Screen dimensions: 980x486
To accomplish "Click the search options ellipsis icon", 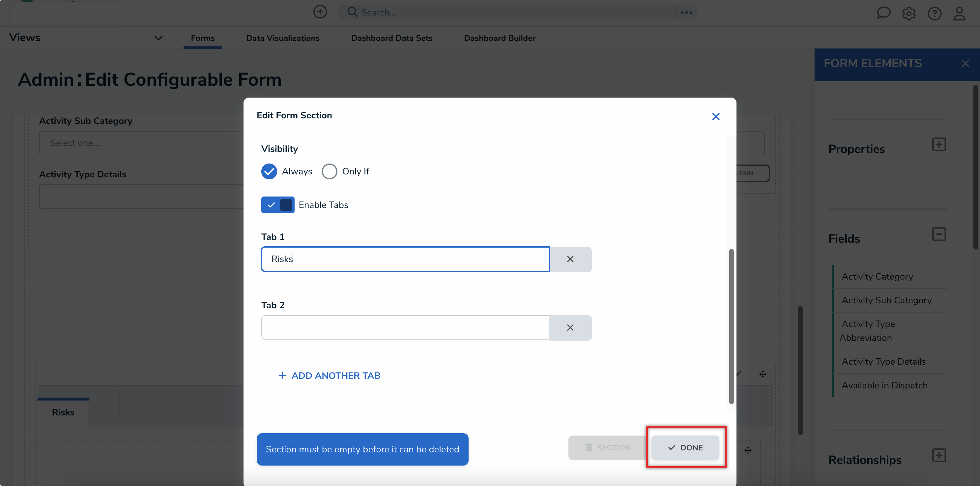I will click(x=686, y=13).
